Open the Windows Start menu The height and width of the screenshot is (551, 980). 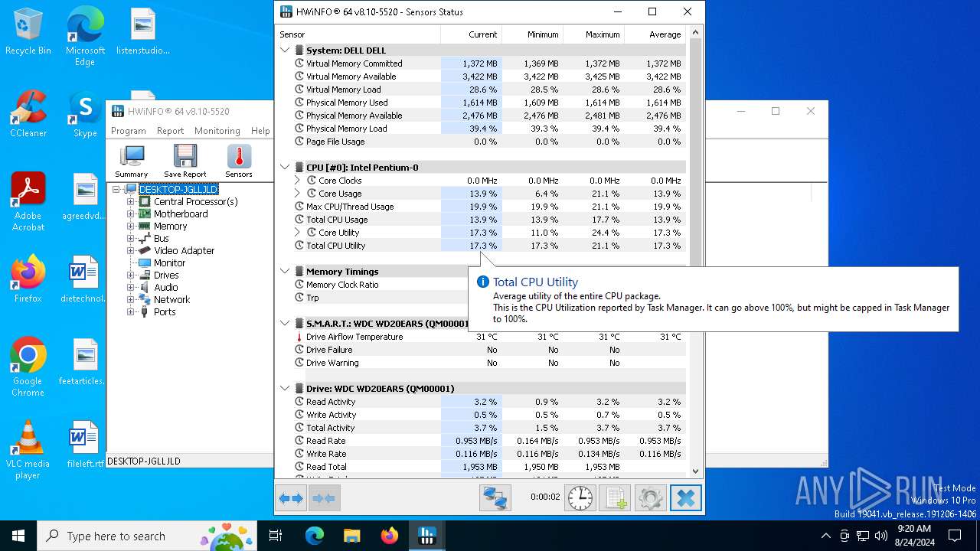[x=18, y=536]
